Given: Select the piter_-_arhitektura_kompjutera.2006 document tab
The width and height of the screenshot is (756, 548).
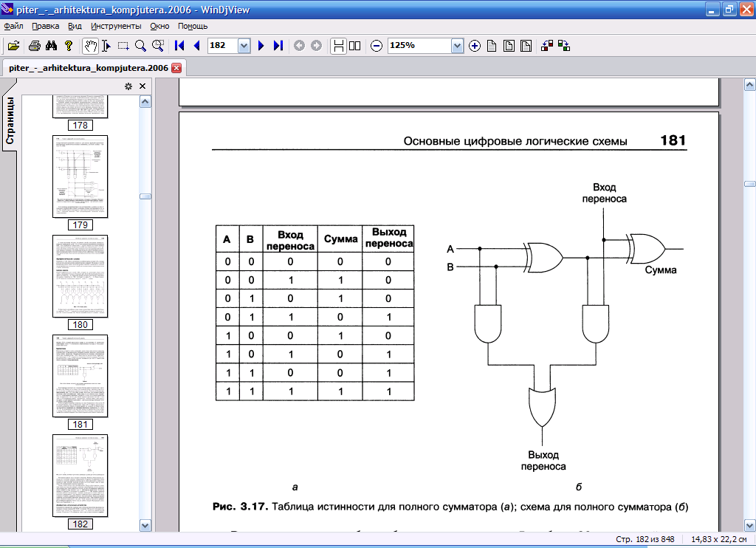Looking at the screenshot, I should pos(89,68).
